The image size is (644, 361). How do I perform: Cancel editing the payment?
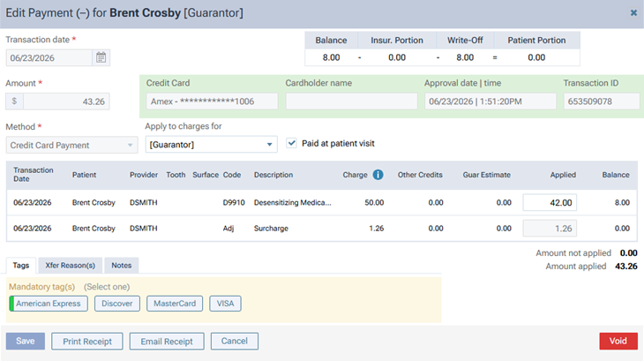pyautogui.click(x=235, y=341)
